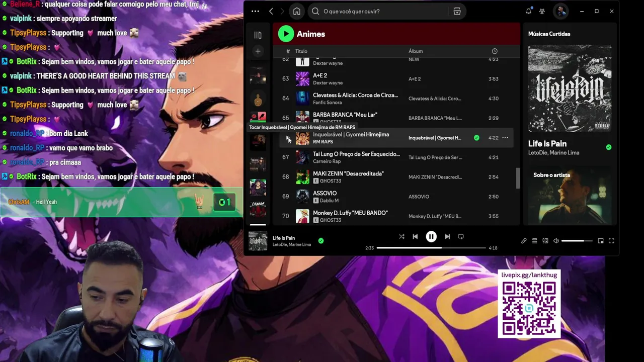The width and height of the screenshot is (644, 362).
Task: Click Hell Yeah reward counter icon
Action: [224, 202]
